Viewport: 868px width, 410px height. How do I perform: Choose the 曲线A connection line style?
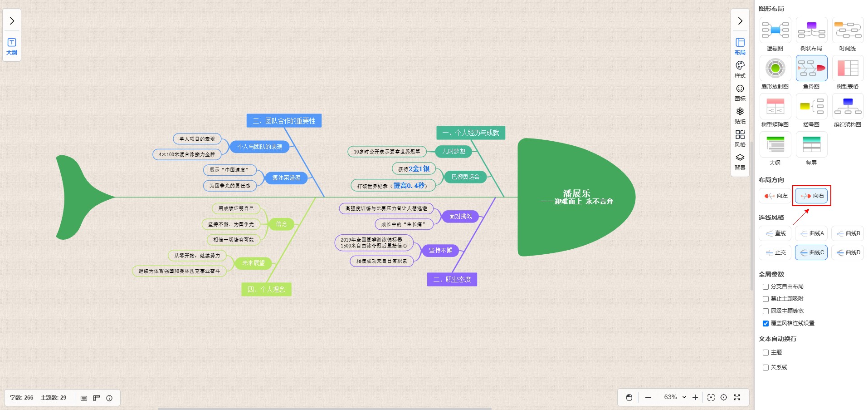point(811,233)
